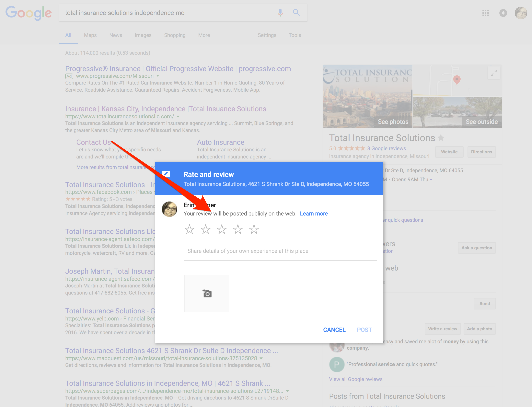
Task: Expand the knowledge panel map
Action: (494, 73)
